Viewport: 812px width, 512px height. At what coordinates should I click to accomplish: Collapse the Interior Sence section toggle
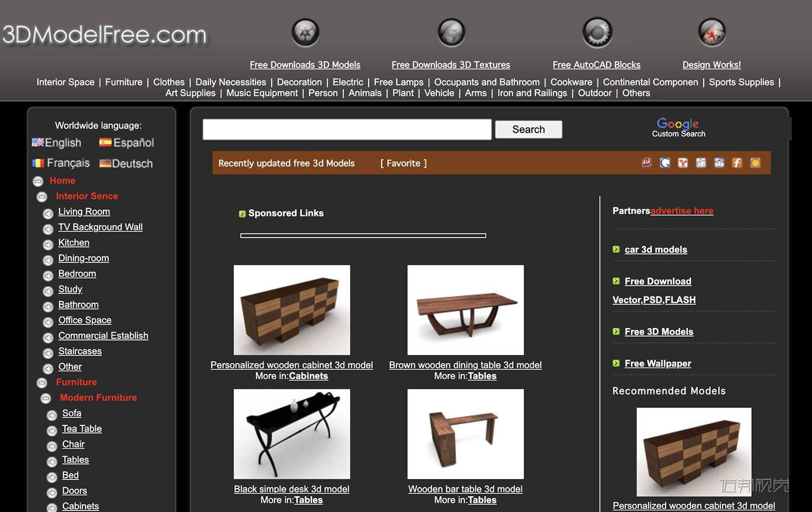42,197
